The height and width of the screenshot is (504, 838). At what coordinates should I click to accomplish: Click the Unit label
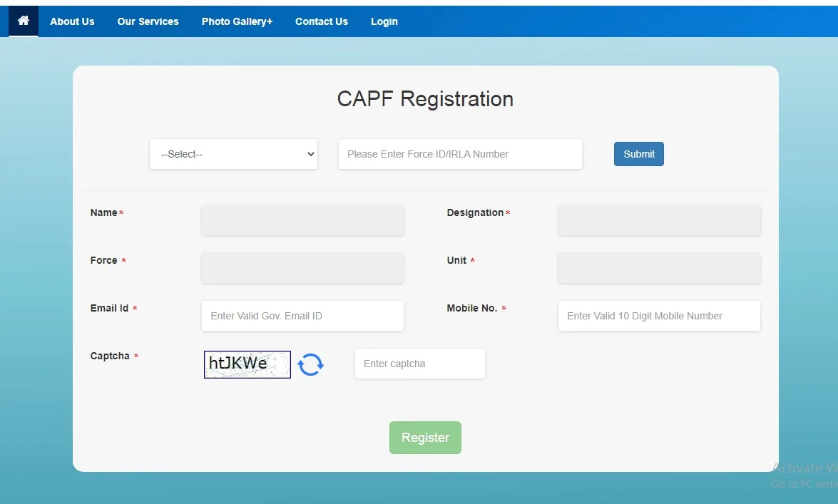[456, 260]
